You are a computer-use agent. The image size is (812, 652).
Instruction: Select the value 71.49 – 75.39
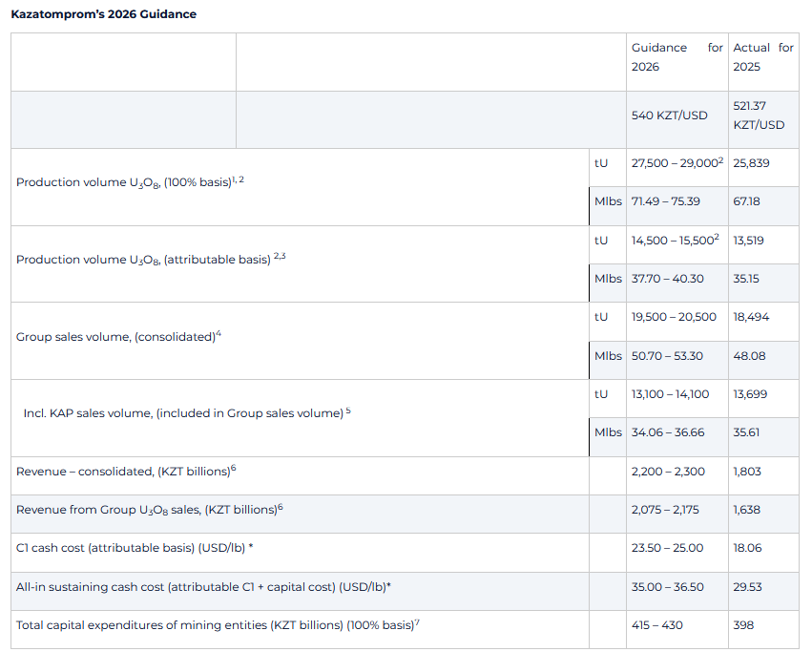click(665, 201)
